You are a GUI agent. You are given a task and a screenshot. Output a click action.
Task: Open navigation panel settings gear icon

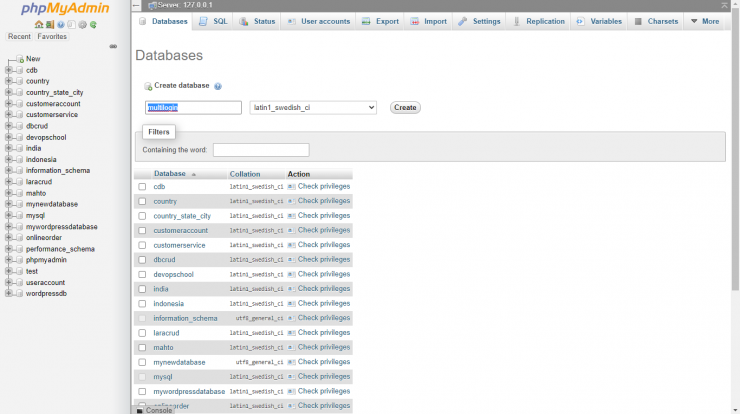pos(83,25)
